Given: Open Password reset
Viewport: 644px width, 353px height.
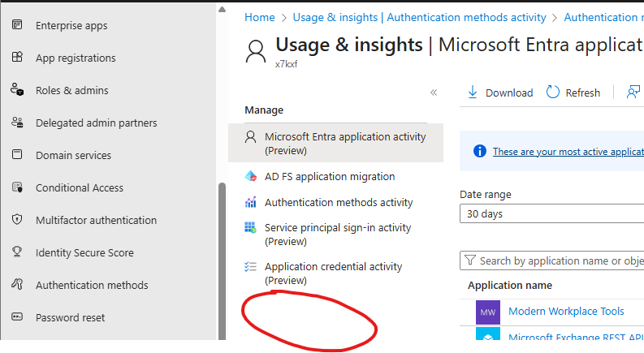Looking at the screenshot, I should (x=70, y=317).
